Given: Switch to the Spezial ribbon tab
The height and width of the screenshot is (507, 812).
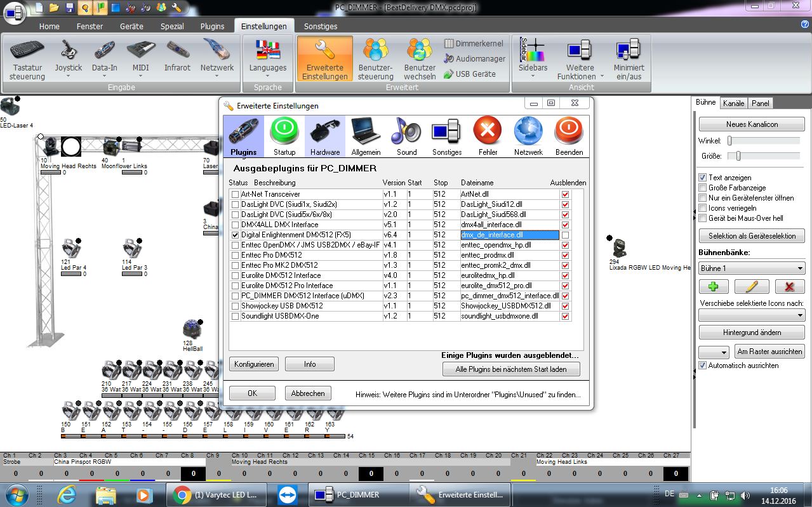Looking at the screenshot, I should 172,27.
